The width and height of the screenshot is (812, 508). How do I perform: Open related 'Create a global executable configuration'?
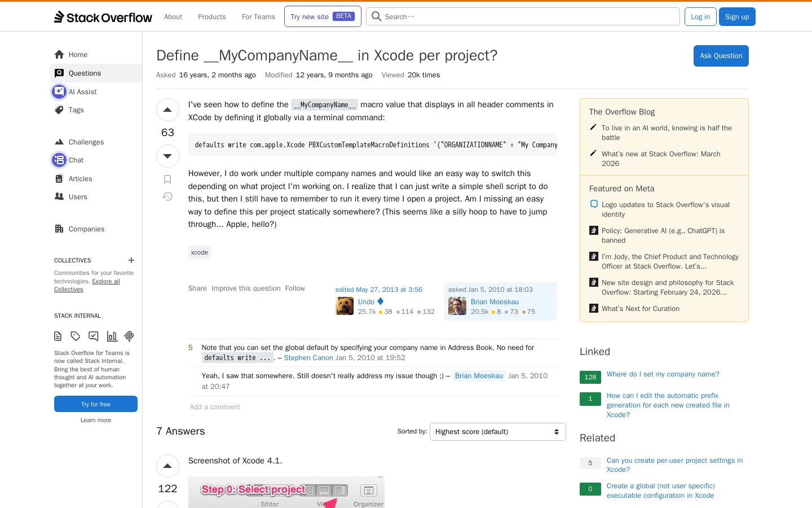tap(661, 491)
